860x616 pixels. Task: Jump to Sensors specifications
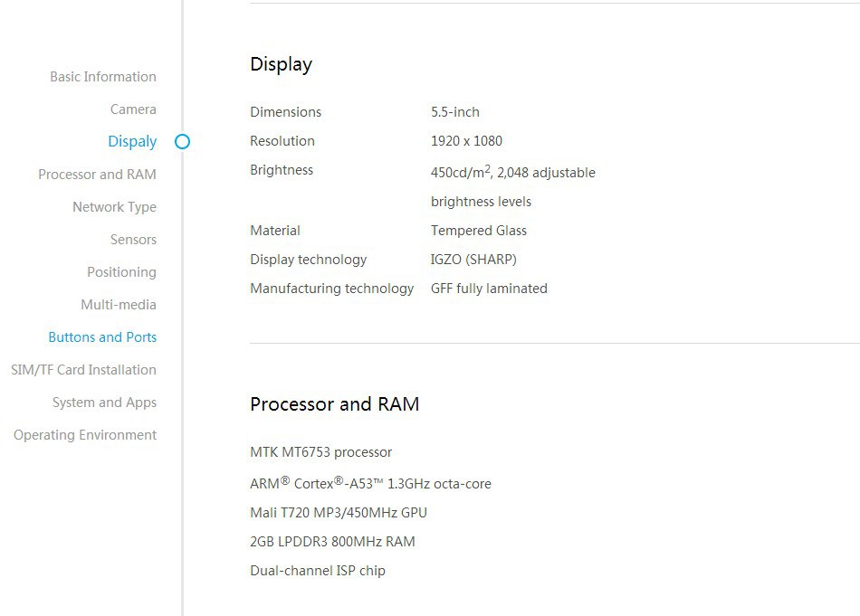pyautogui.click(x=133, y=240)
